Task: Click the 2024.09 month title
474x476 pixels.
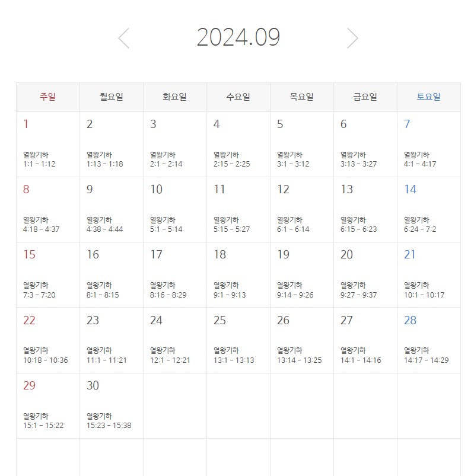Action: (238, 37)
